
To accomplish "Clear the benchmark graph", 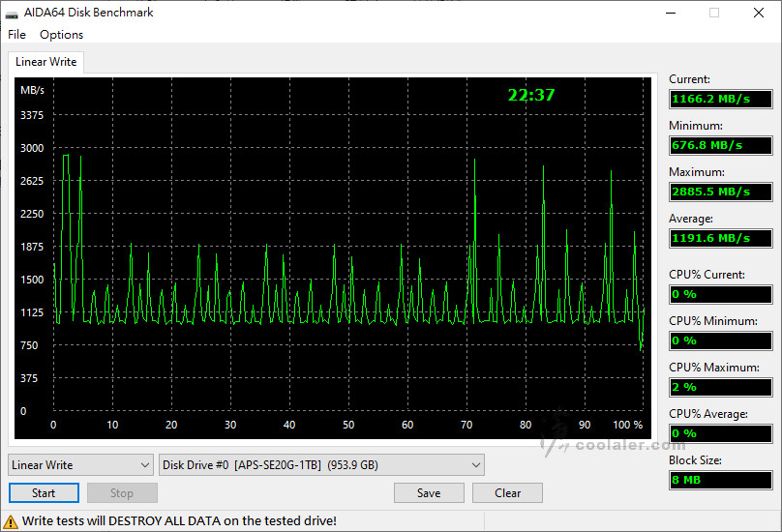I will [x=507, y=493].
